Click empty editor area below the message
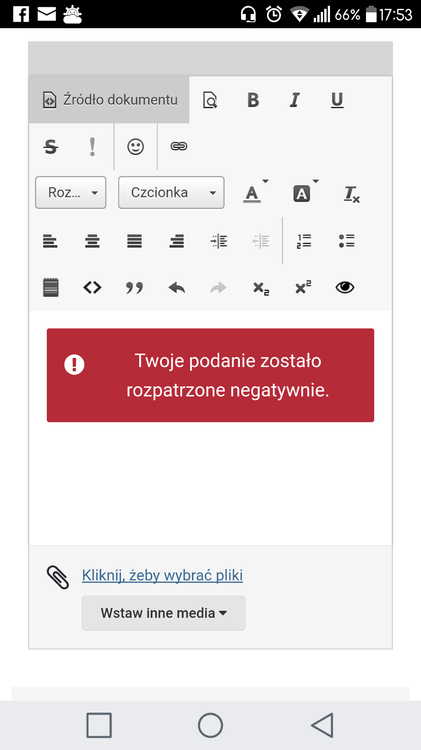This screenshot has height=750, width=421. [x=210, y=483]
